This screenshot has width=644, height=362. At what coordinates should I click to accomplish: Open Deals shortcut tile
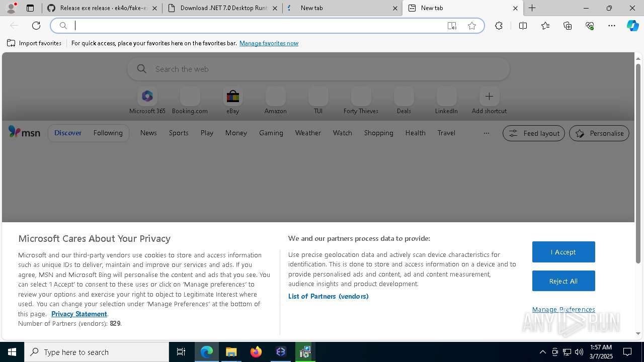(404, 101)
